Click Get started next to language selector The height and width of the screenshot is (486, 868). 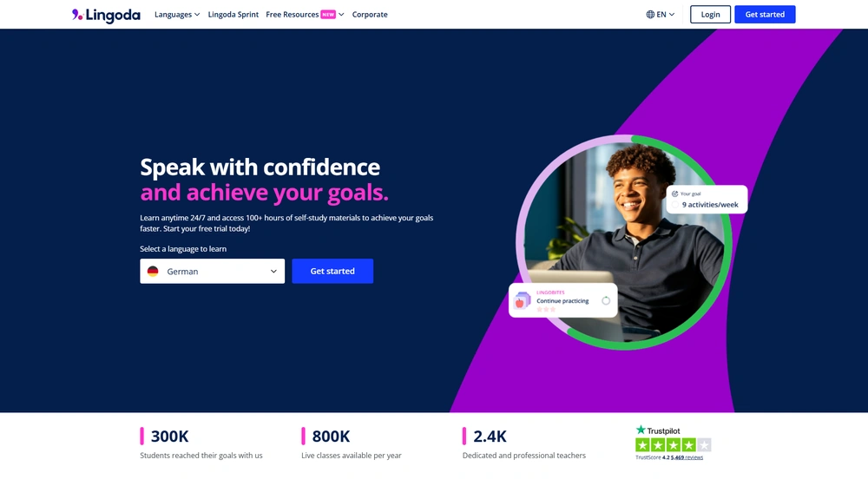click(x=332, y=272)
